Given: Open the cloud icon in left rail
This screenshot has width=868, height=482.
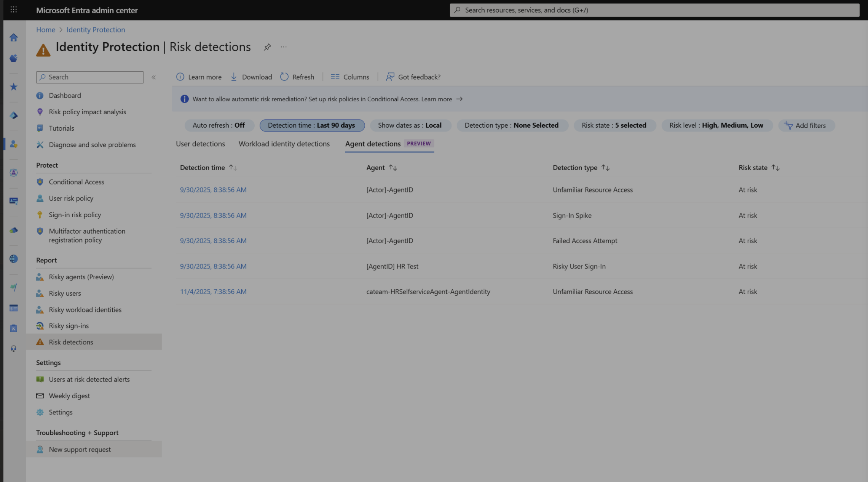Looking at the screenshot, I should (14, 230).
